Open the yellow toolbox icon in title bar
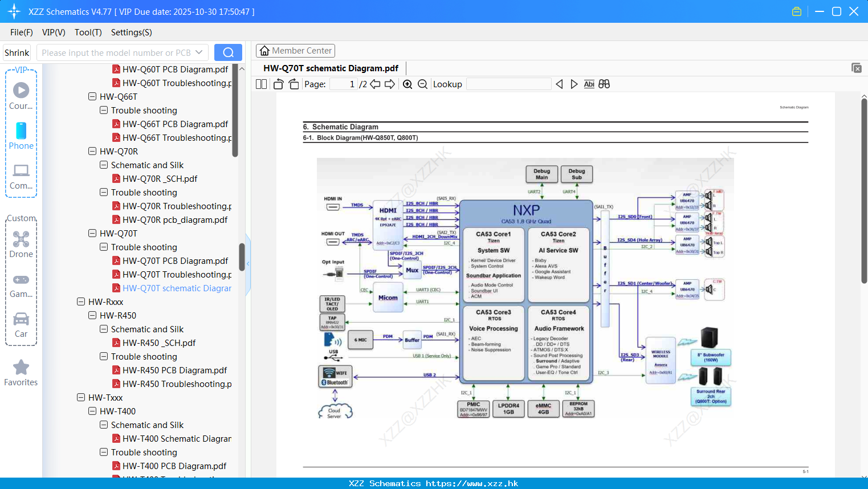This screenshot has height=489, width=868. pyautogui.click(x=797, y=11)
